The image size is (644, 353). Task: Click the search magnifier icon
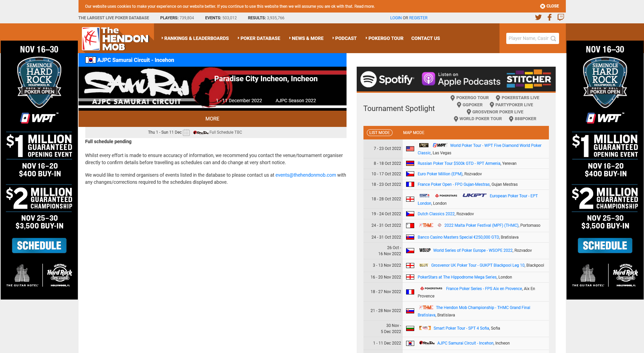point(553,39)
